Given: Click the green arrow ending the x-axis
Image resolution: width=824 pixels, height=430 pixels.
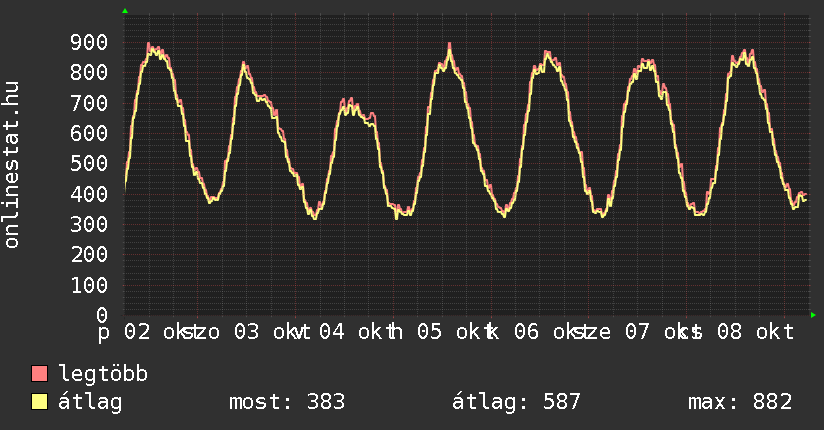Looking at the screenshot, I should pyautogui.click(x=813, y=315).
